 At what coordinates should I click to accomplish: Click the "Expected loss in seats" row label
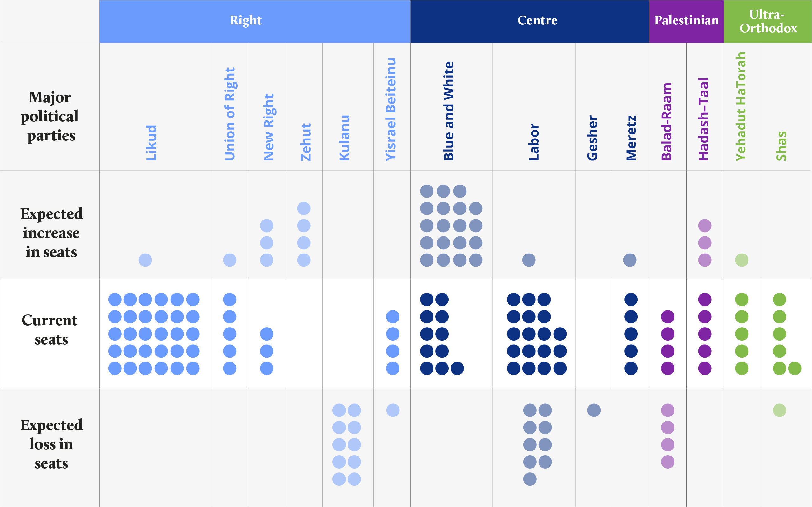(x=51, y=444)
